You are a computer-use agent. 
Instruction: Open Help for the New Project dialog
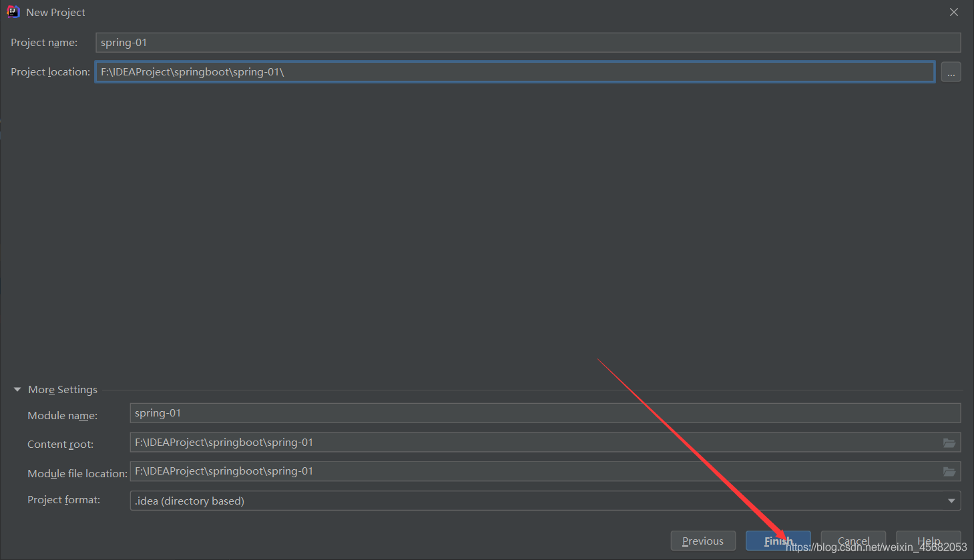point(929,541)
